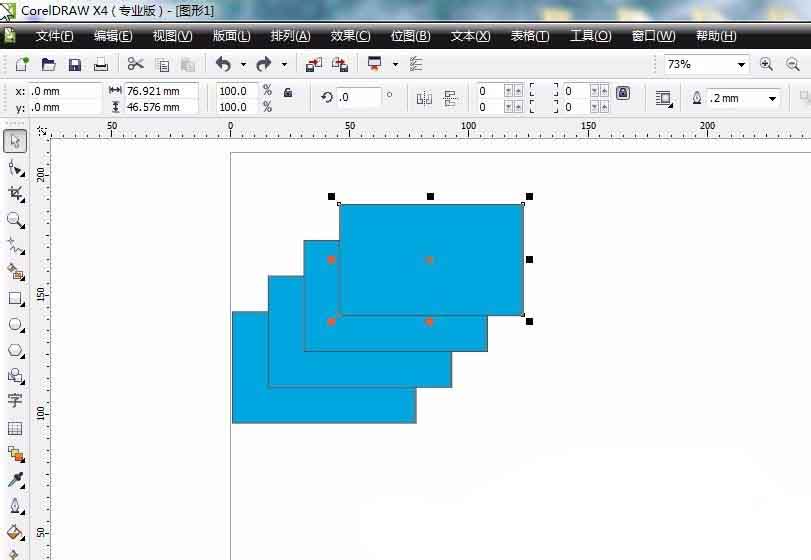Select the Zoom tool in toolbox
The width and height of the screenshot is (811, 560).
pyautogui.click(x=16, y=221)
